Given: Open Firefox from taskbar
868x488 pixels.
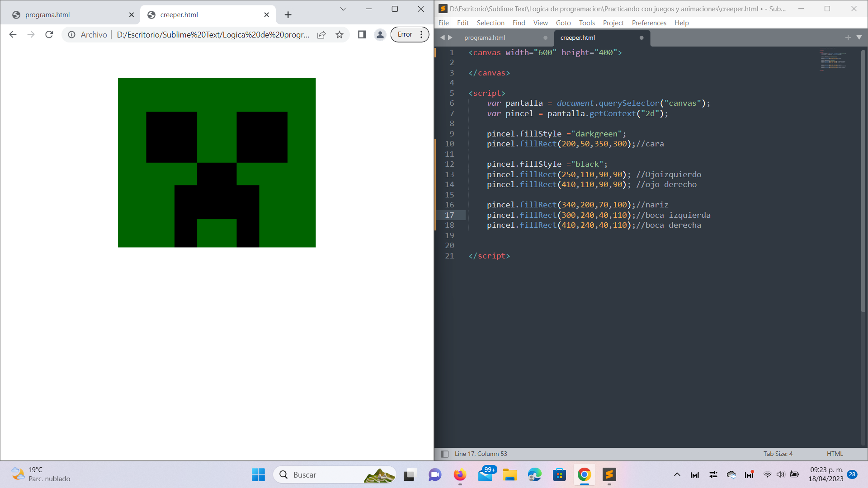Looking at the screenshot, I should (460, 474).
